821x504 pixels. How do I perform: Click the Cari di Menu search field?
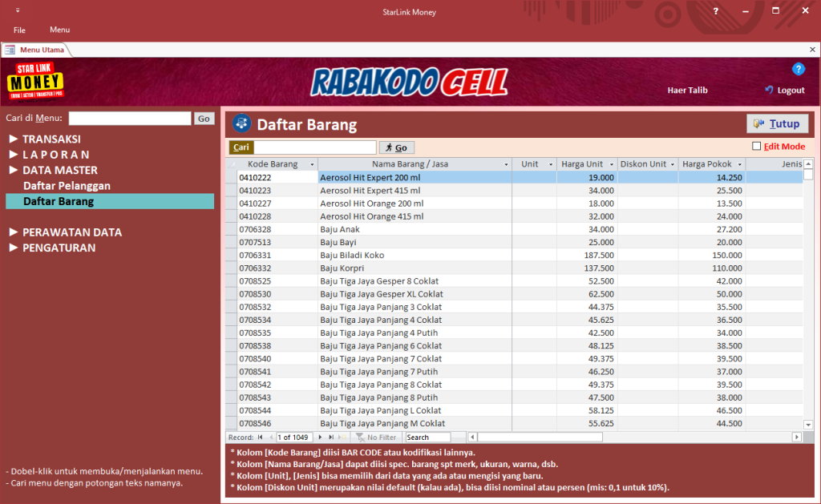130,119
